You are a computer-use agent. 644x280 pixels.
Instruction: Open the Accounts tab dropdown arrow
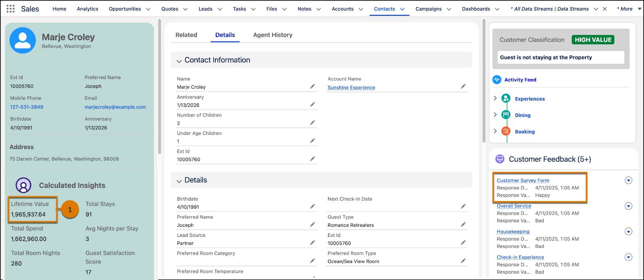[361, 9]
